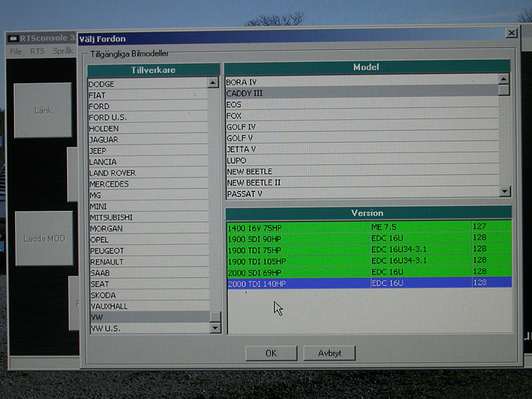532x399 pixels.
Task: Choose VAUXHALL in manufacturer list
Action: (x=150, y=307)
